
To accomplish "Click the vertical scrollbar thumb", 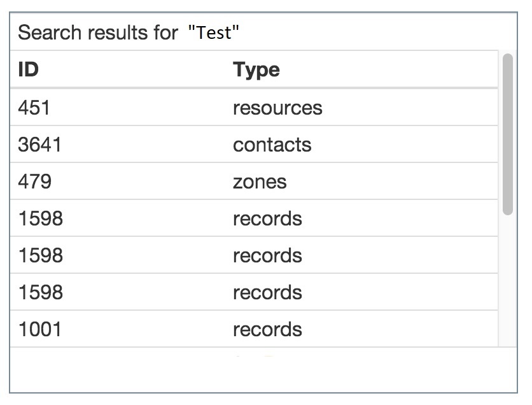I will tap(507, 134).
